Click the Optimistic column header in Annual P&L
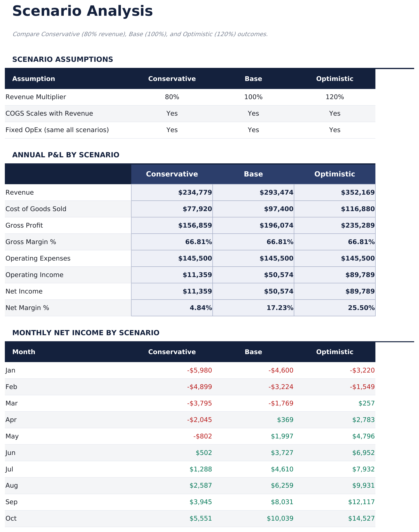 coord(335,174)
